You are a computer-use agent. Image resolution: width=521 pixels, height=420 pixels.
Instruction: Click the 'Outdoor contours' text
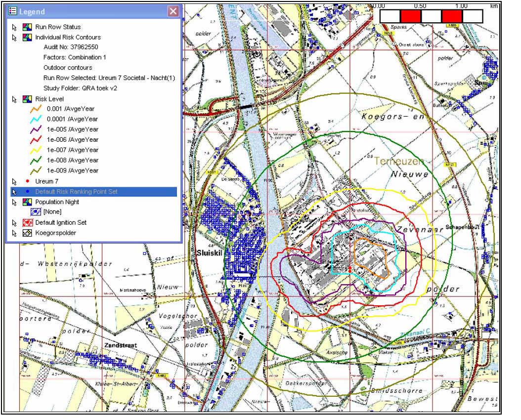tap(68, 68)
